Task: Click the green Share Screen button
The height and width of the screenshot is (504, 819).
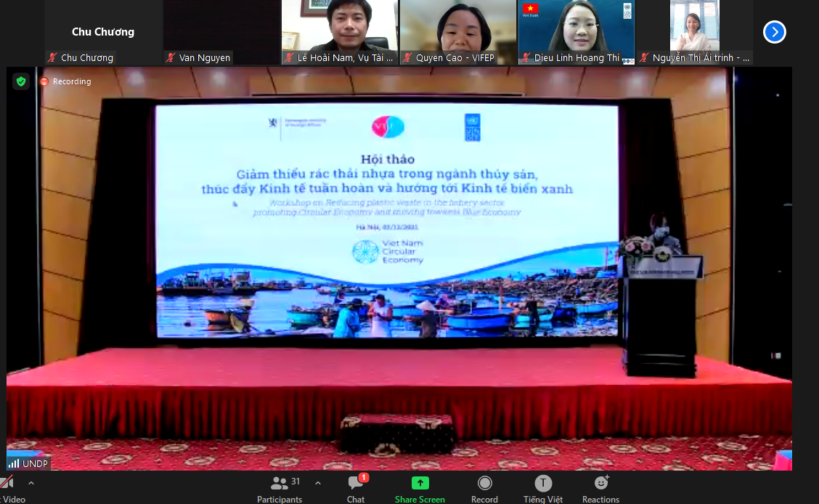Action: pos(420,489)
